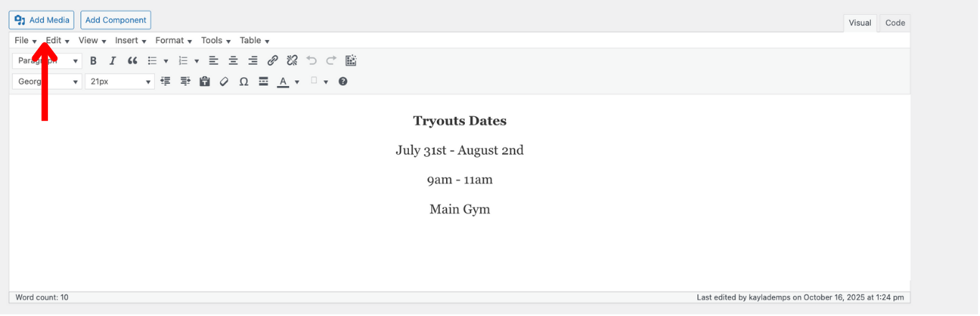Click the insert link icon

pos(273,61)
